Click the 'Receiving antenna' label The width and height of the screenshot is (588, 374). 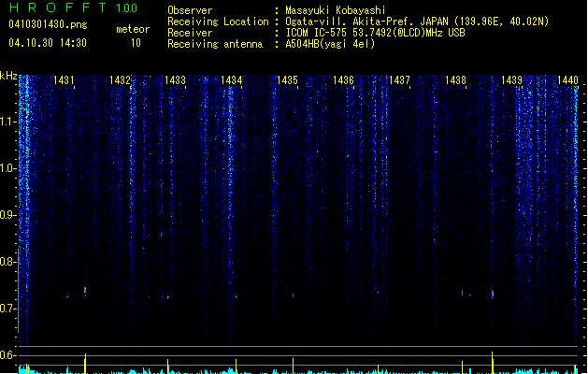(215, 44)
